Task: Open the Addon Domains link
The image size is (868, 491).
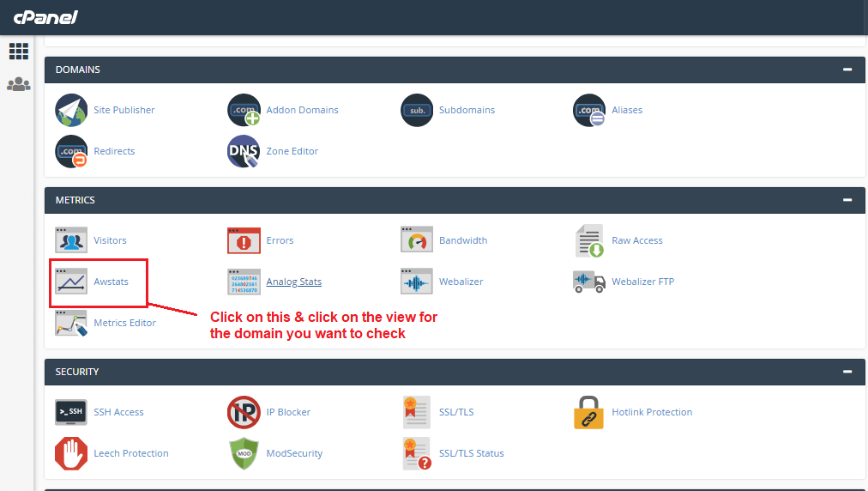Action: pyautogui.click(x=302, y=110)
